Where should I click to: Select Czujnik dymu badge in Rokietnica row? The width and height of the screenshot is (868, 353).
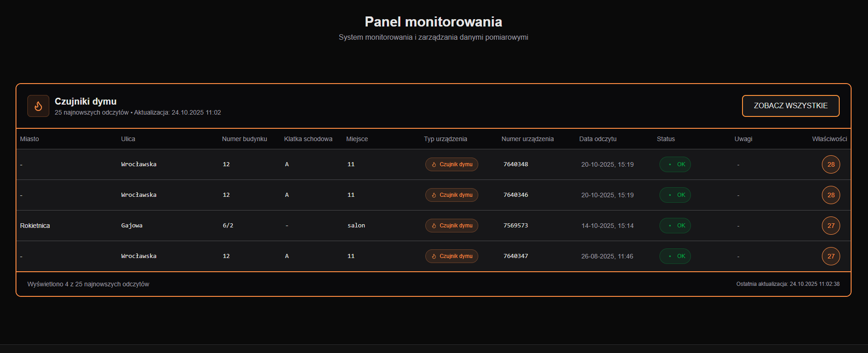tap(451, 226)
